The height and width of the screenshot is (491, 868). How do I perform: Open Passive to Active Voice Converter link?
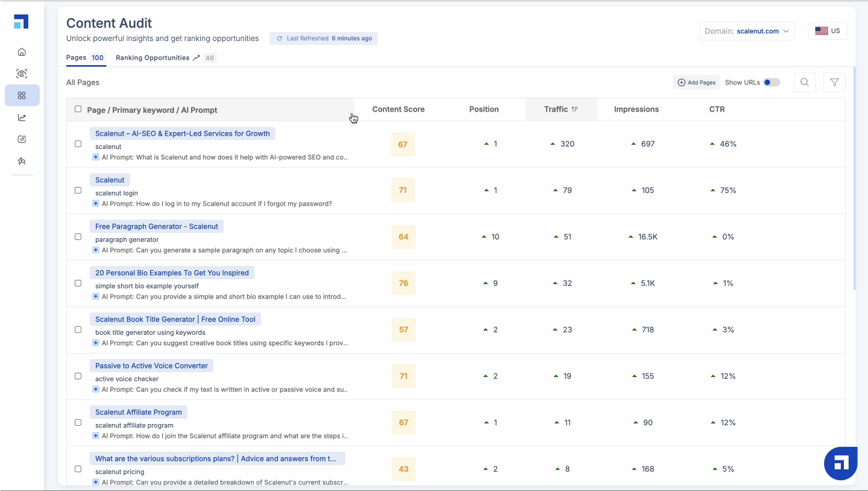(x=151, y=366)
